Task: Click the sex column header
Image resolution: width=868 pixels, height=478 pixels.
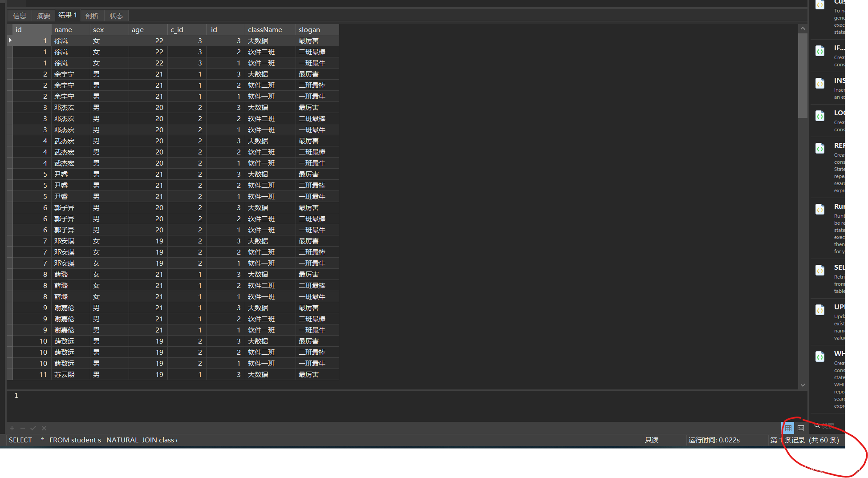Action: pyautogui.click(x=110, y=29)
